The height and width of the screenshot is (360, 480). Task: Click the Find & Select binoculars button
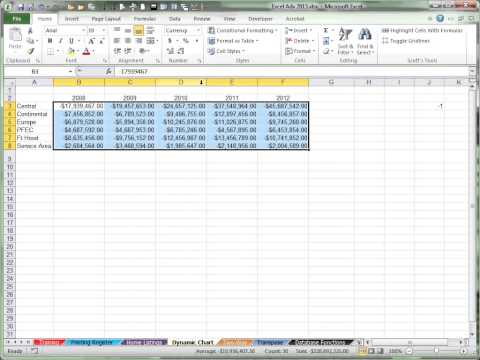pyautogui.click(x=365, y=41)
